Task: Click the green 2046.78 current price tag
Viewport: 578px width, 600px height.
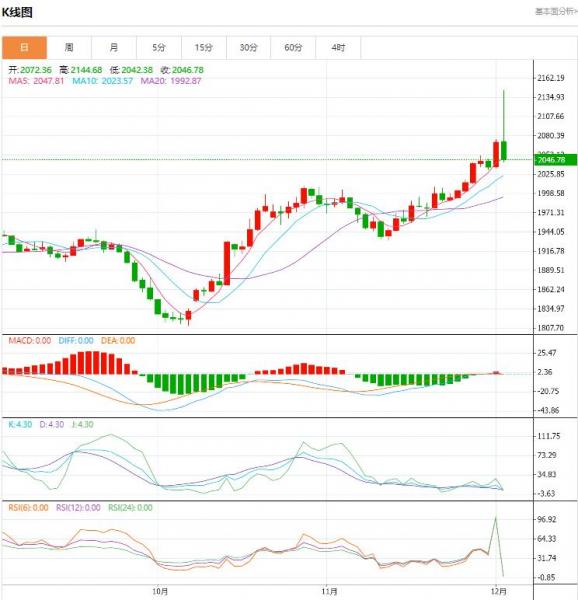Action: click(x=555, y=160)
